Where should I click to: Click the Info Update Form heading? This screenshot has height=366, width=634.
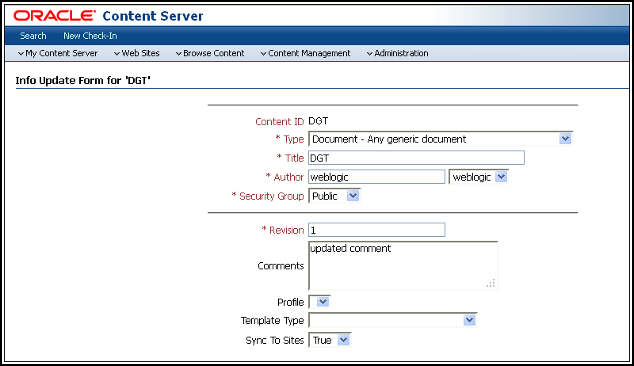pyautogui.click(x=83, y=80)
